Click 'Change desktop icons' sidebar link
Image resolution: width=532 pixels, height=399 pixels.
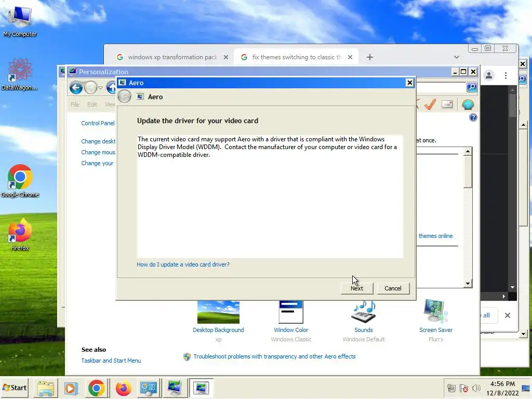point(98,141)
